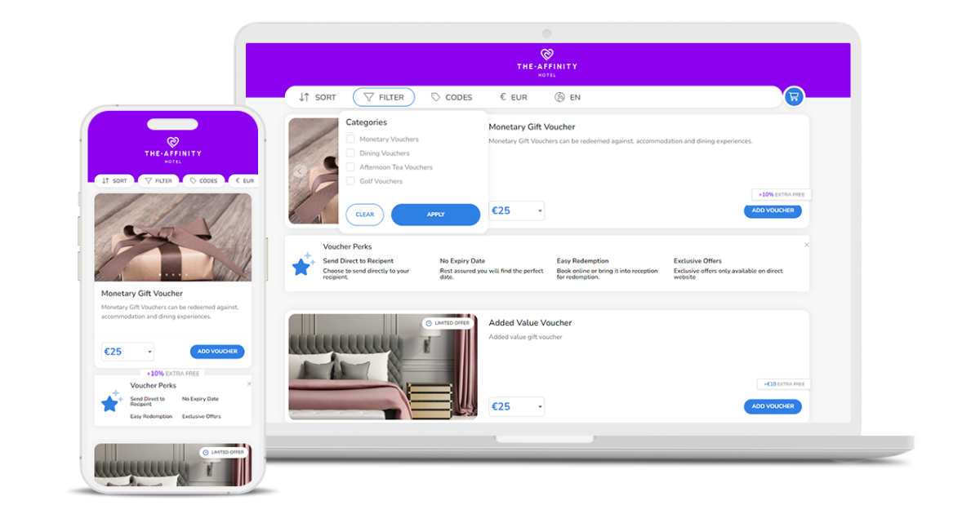
Task: Tap the +10% EXTRA FREE label on phone
Action: pos(173,373)
